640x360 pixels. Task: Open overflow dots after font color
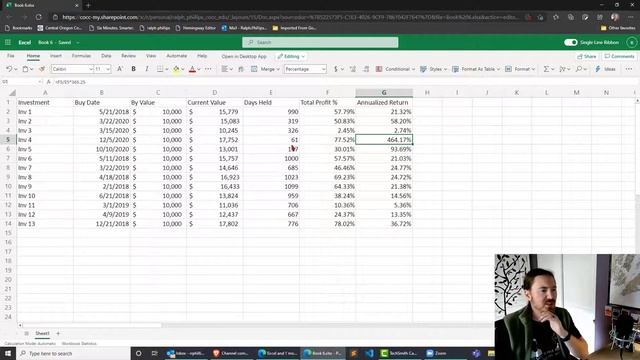(208, 69)
